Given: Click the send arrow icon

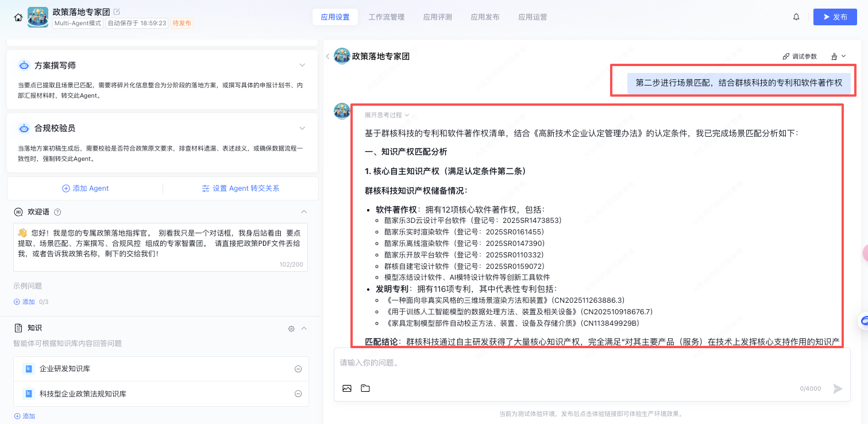Looking at the screenshot, I should click(838, 389).
